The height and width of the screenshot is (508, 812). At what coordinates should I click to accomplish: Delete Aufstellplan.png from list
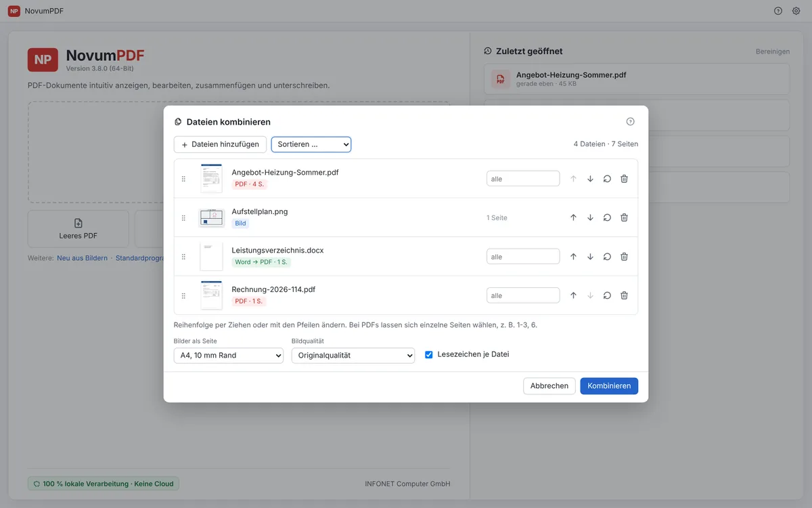click(624, 217)
